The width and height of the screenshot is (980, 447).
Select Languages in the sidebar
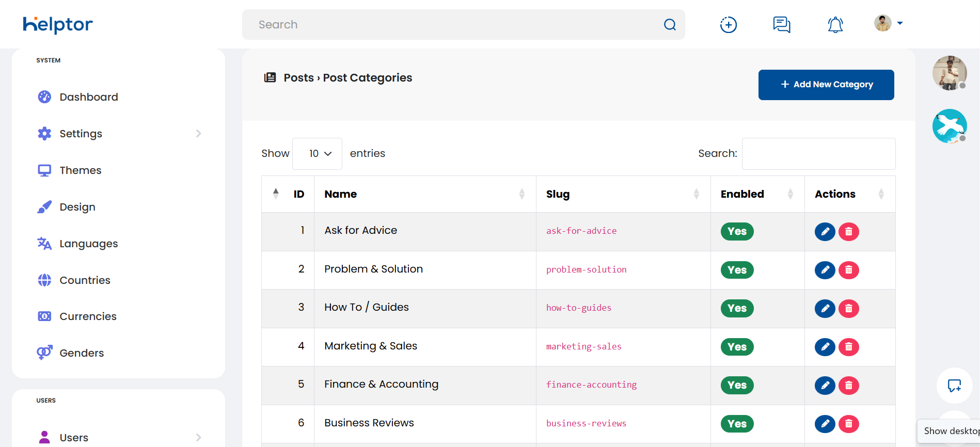point(89,244)
